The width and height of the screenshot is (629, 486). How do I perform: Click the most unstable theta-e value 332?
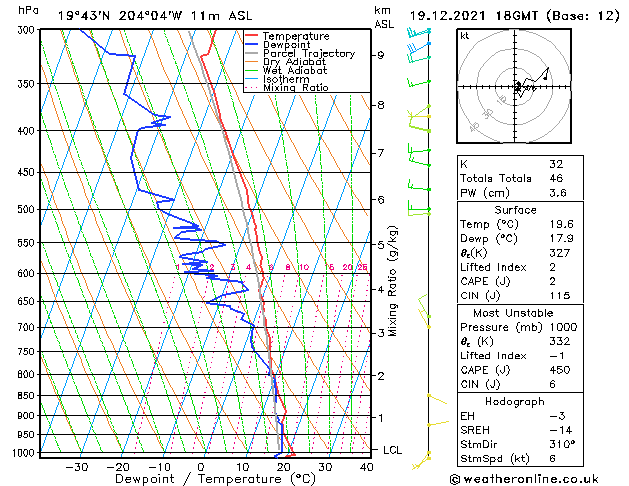[560, 341]
